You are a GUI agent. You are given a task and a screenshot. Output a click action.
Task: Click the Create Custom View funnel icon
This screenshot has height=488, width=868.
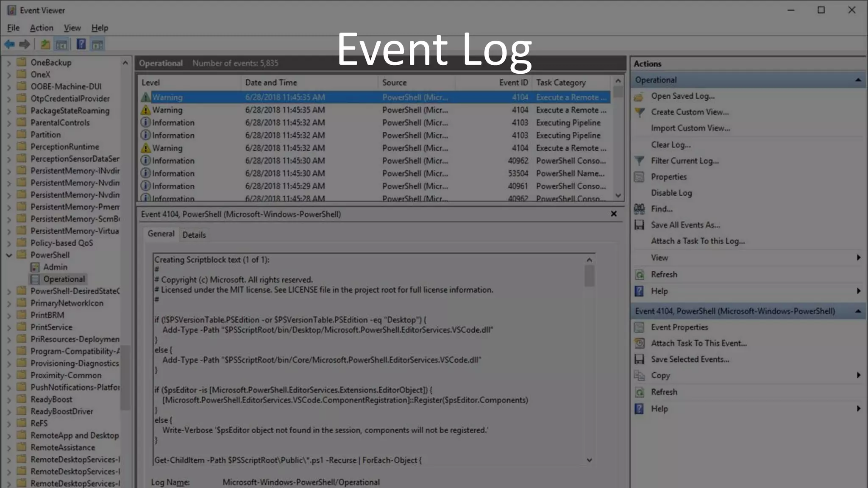pyautogui.click(x=639, y=112)
